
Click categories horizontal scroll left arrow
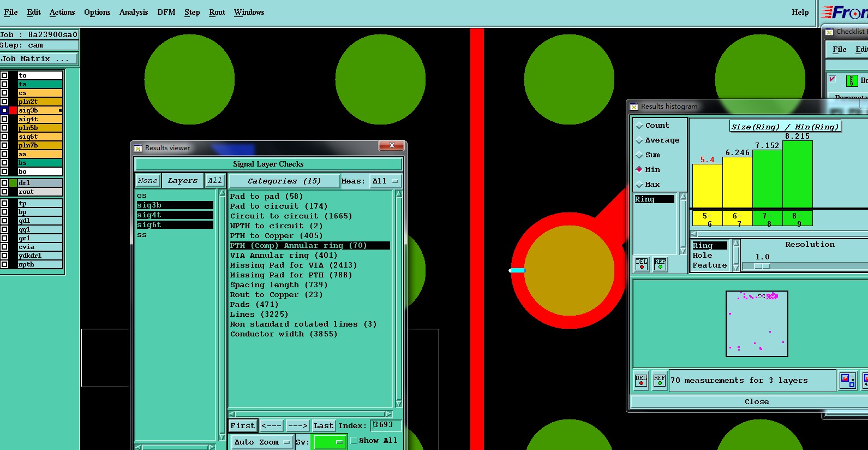[232, 415]
